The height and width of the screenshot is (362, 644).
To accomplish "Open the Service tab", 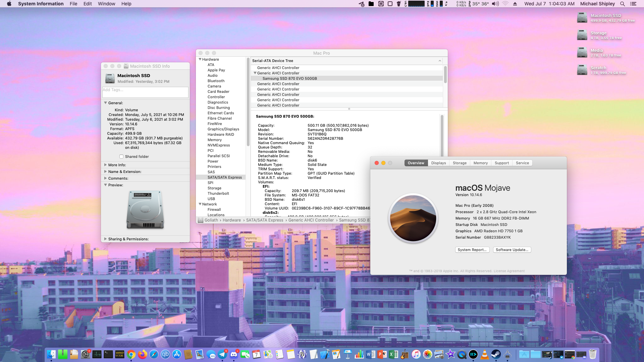I will coord(522,163).
